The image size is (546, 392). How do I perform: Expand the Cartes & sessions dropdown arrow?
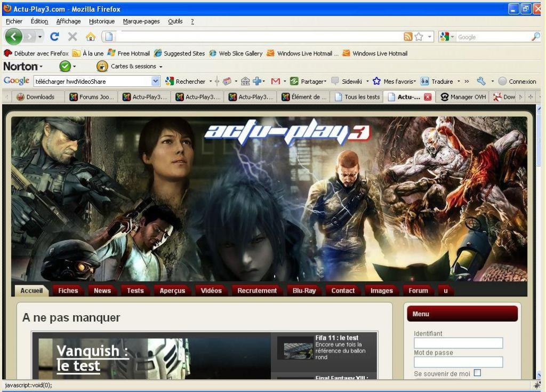pyautogui.click(x=160, y=67)
